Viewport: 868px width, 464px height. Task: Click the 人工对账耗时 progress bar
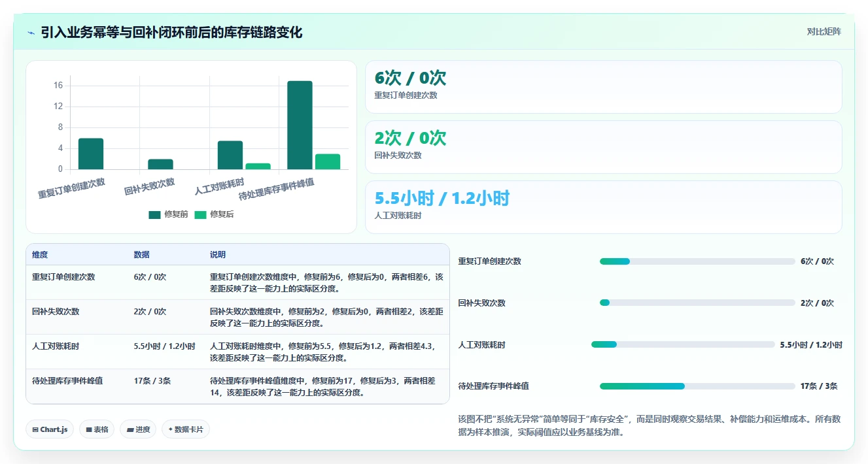(x=683, y=344)
